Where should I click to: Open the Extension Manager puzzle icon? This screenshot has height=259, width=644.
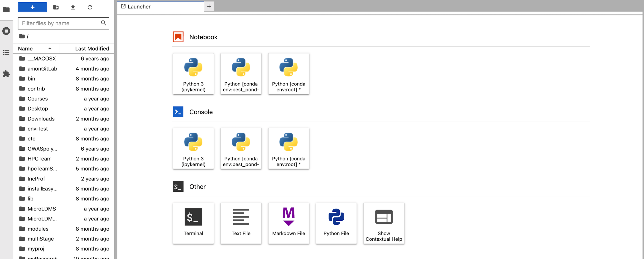click(6, 74)
